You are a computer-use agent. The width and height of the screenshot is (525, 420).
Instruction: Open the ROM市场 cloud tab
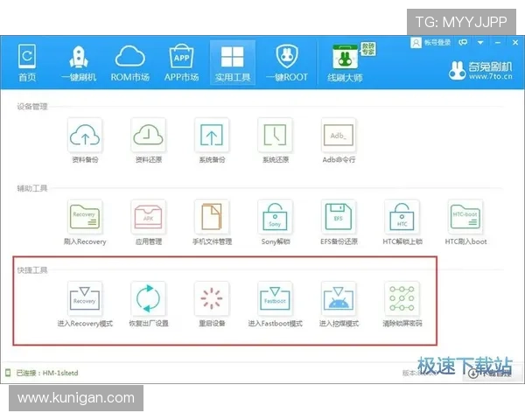coord(129,63)
